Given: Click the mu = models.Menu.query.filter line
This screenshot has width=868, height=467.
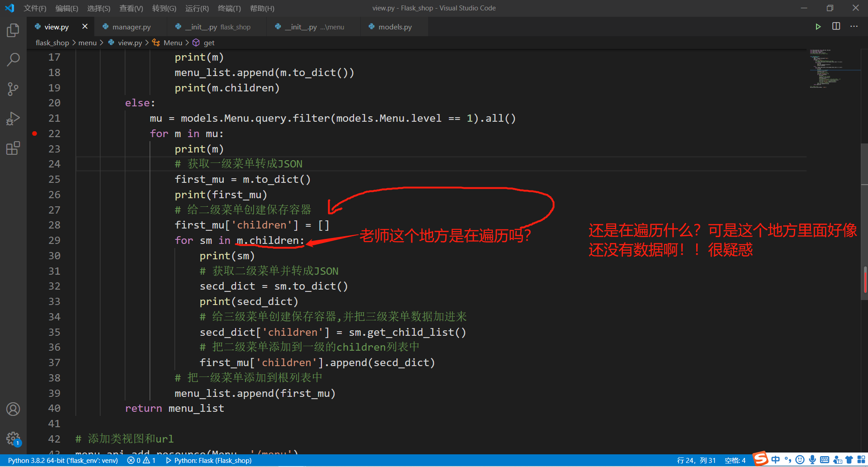Looking at the screenshot, I should [333, 118].
